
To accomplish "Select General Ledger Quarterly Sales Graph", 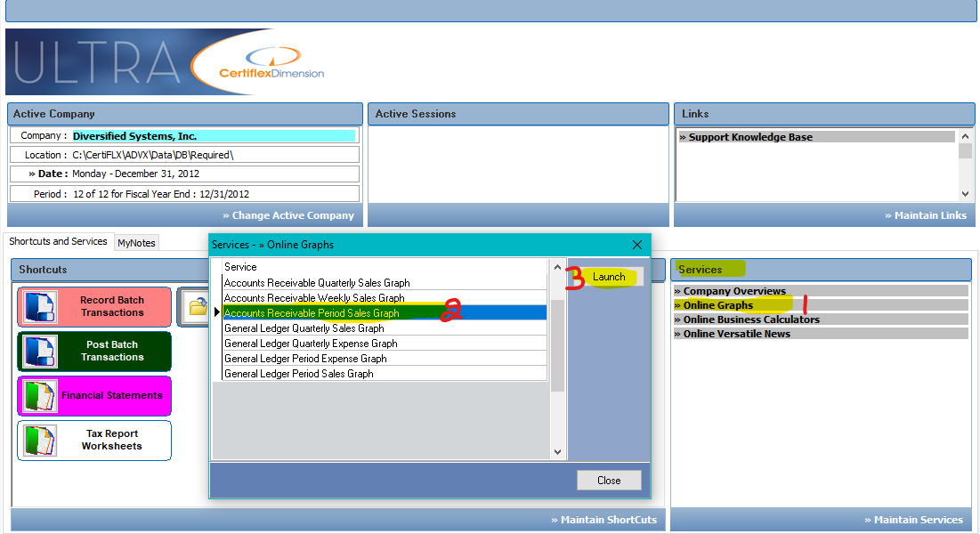I will click(385, 328).
